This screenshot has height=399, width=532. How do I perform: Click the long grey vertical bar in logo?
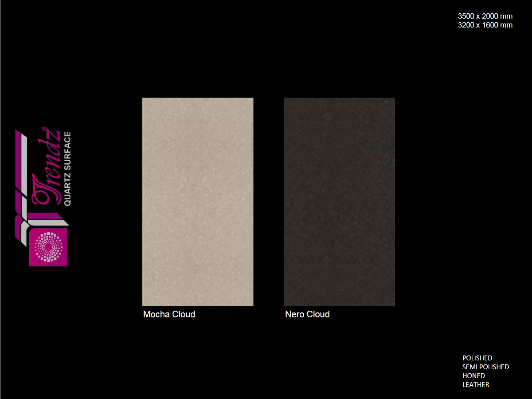tap(25, 164)
